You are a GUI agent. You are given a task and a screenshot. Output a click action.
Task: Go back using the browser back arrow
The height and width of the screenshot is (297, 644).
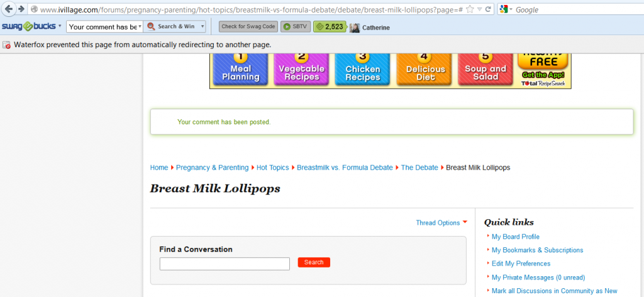[x=8, y=9]
